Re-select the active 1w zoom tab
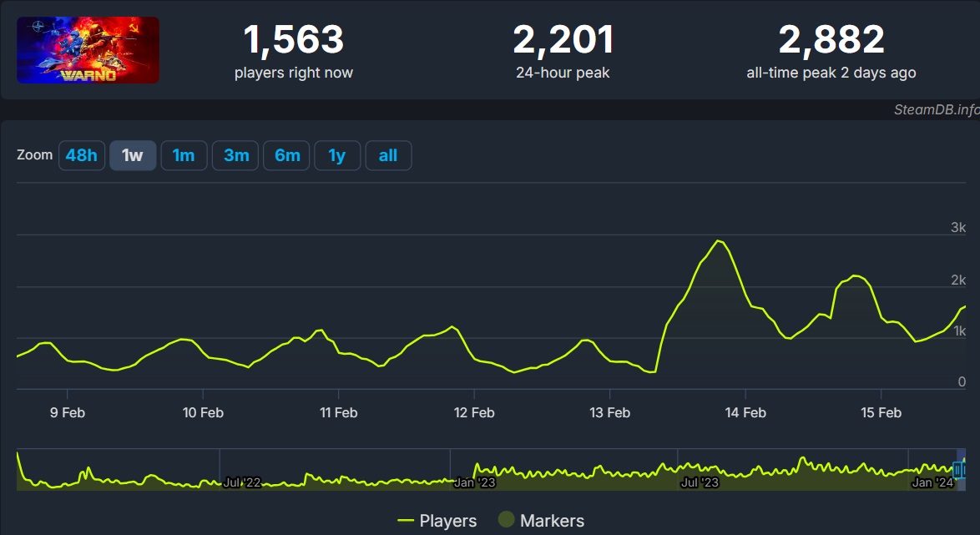 pos(132,155)
